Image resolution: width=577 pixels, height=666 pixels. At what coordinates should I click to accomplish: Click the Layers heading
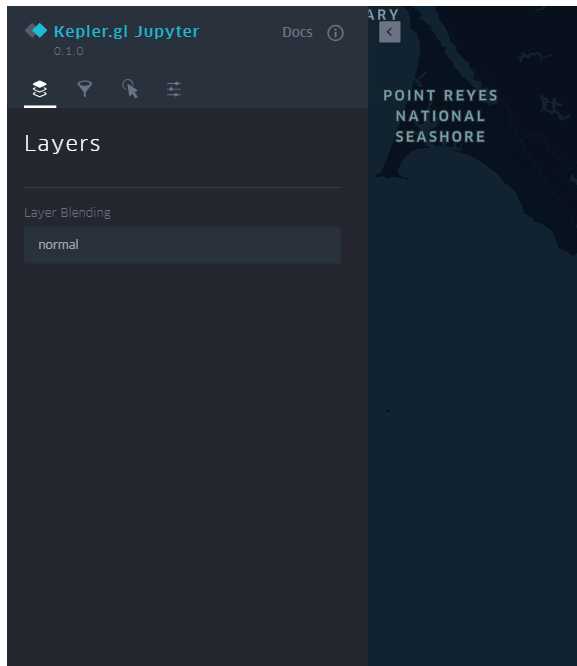(62, 144)
